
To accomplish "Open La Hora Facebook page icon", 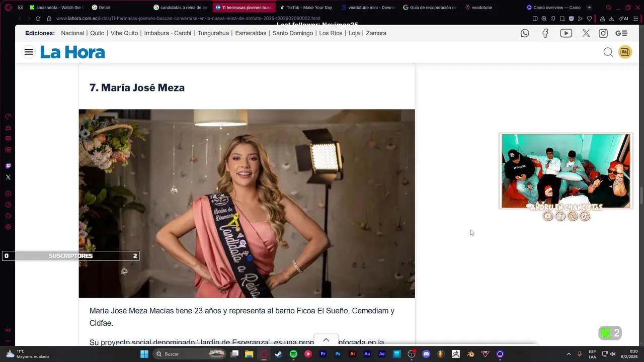I will [x=545, y=33].
